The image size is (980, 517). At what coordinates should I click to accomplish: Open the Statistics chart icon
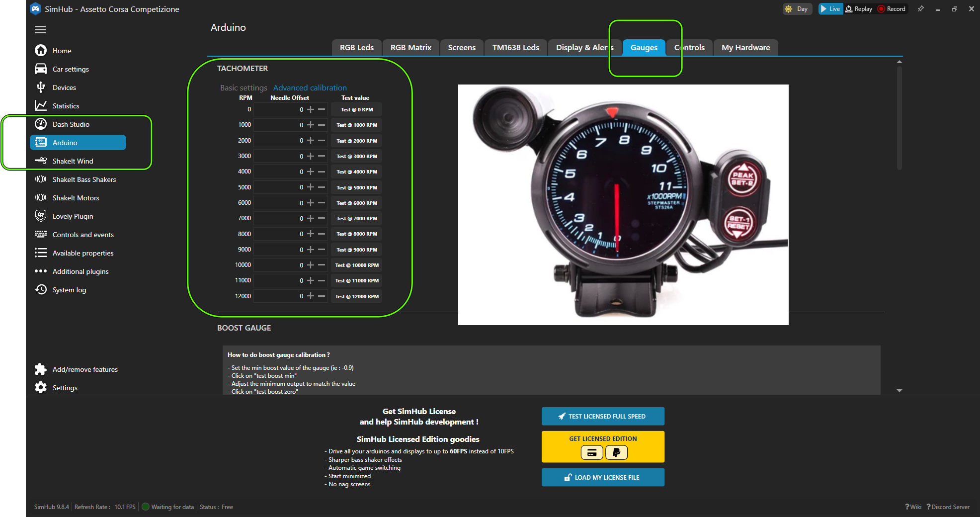click(x=41, y=105)
